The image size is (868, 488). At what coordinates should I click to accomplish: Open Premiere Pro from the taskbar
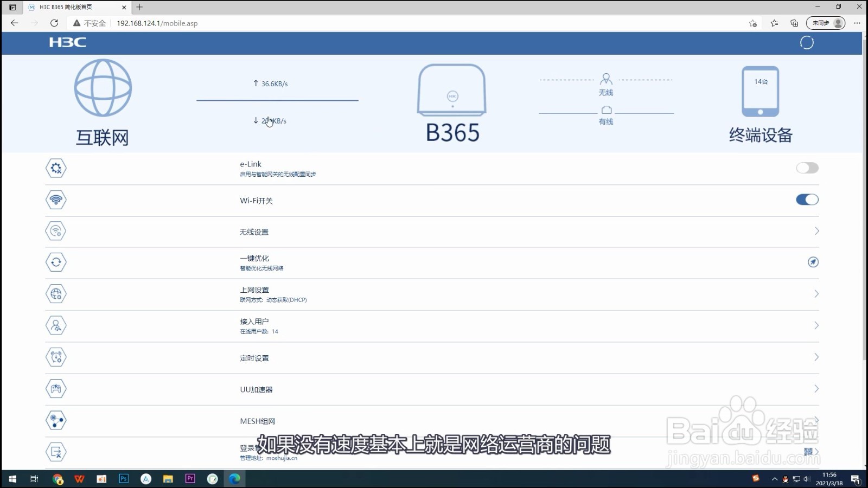[x=190, y=479]
